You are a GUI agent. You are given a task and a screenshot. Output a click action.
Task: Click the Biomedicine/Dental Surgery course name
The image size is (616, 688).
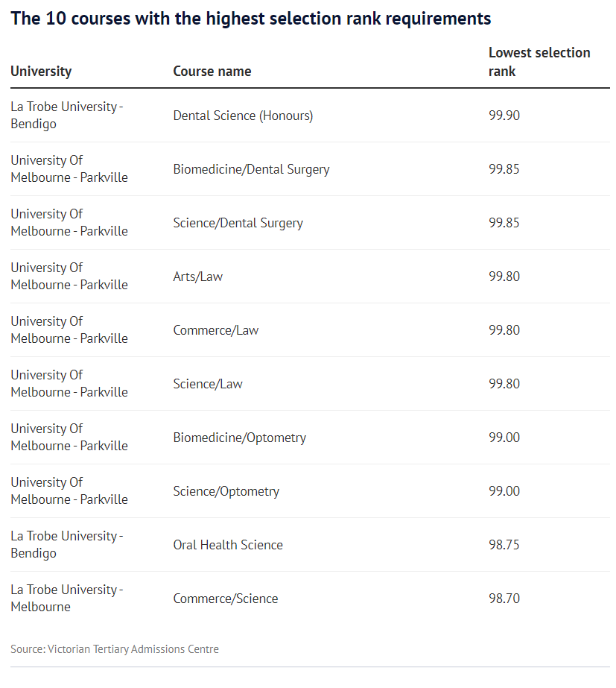tap(251, 169)
